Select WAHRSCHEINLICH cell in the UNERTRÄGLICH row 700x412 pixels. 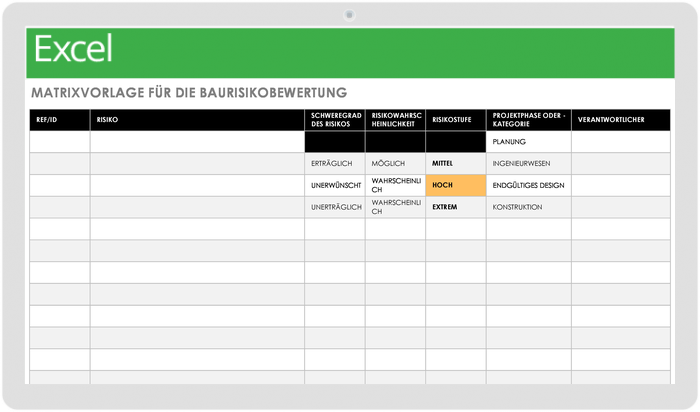pyautogui.click(x=396, y=208)
